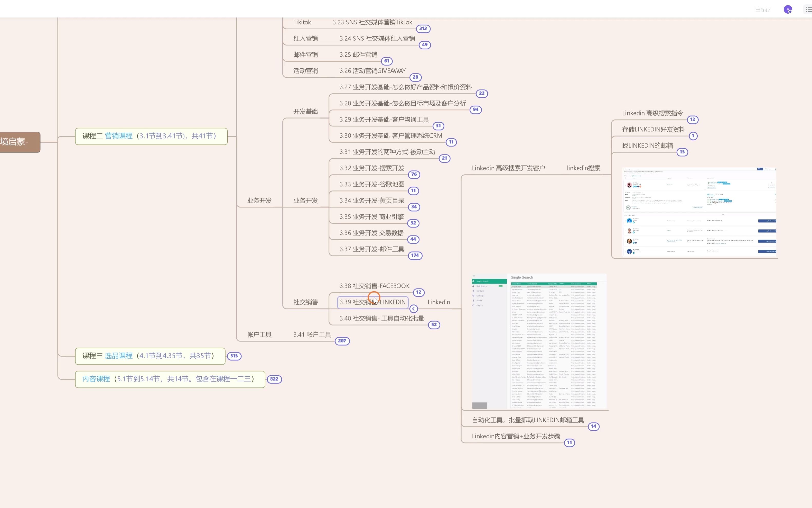Viewport: 812px width, 508px height.
Task: Expand the 52 badge on node 3.40
Action: point(434,324)
